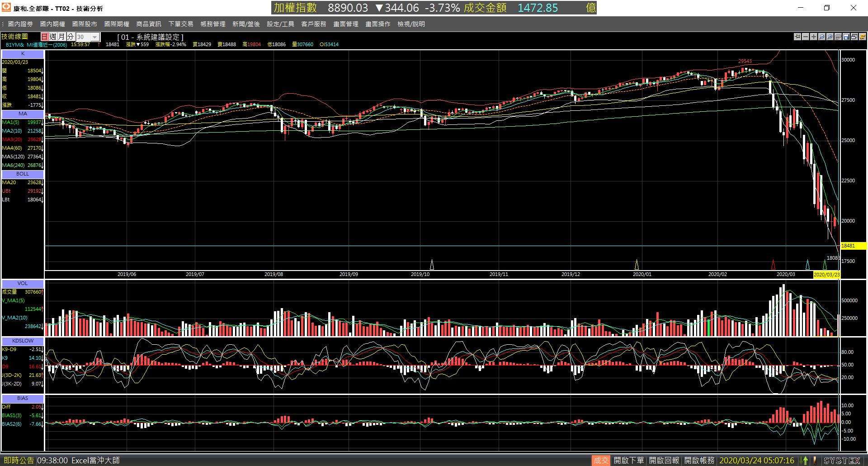Click the K indicator panel header

(23, 54)
